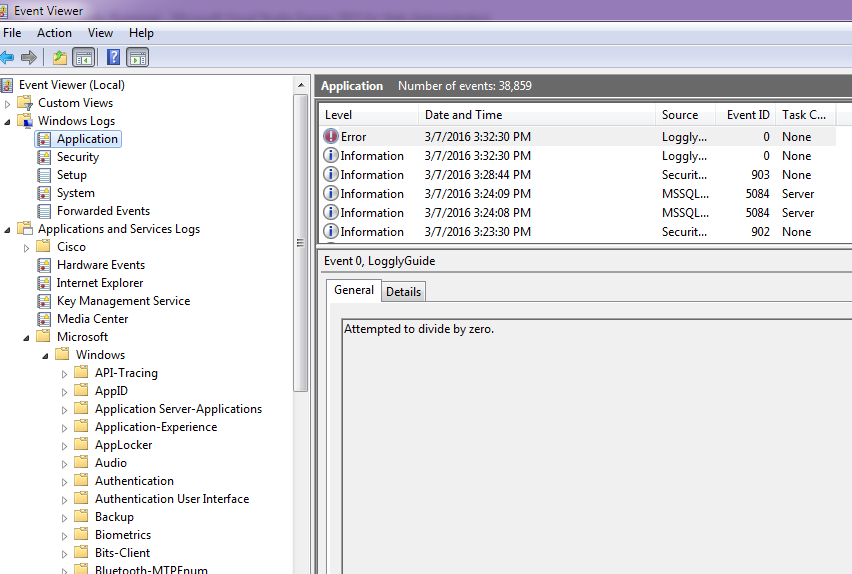Click the System log icon in tree
The height and width of the screenshot is (574, 852).
[x=44, y=193]
